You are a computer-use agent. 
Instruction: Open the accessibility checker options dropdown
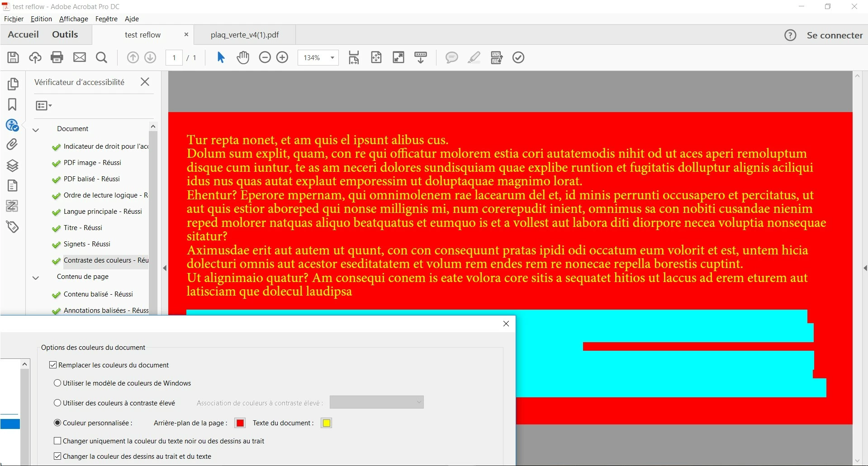(44, 105)
